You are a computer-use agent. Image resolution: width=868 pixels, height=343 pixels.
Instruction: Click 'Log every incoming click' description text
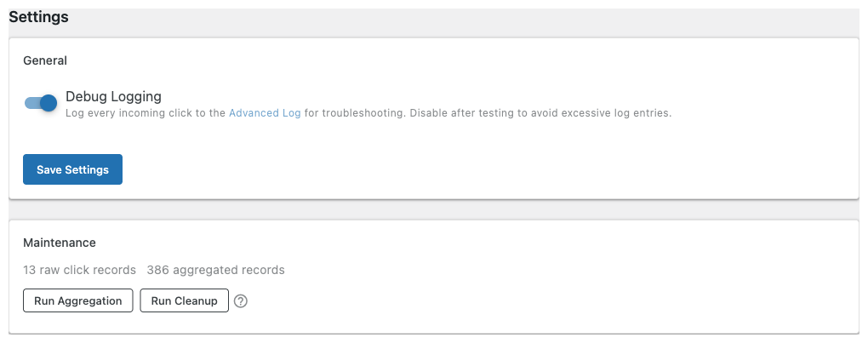[x=145, y=113]
